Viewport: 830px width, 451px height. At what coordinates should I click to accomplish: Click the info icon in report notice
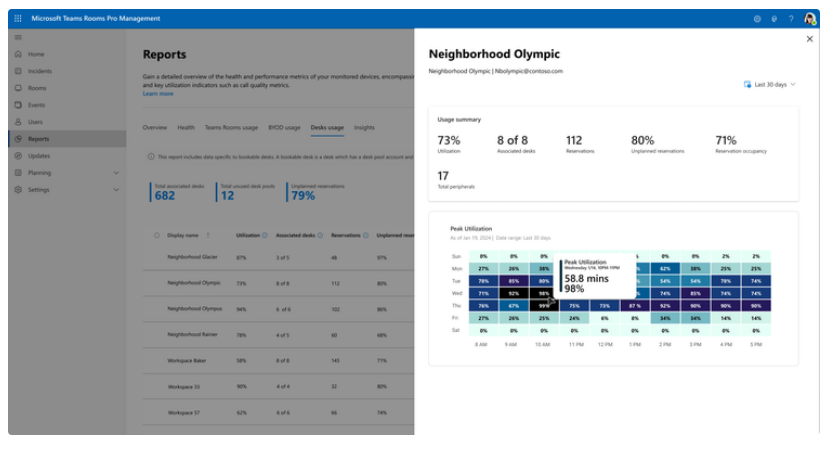(x=151, y=157)
